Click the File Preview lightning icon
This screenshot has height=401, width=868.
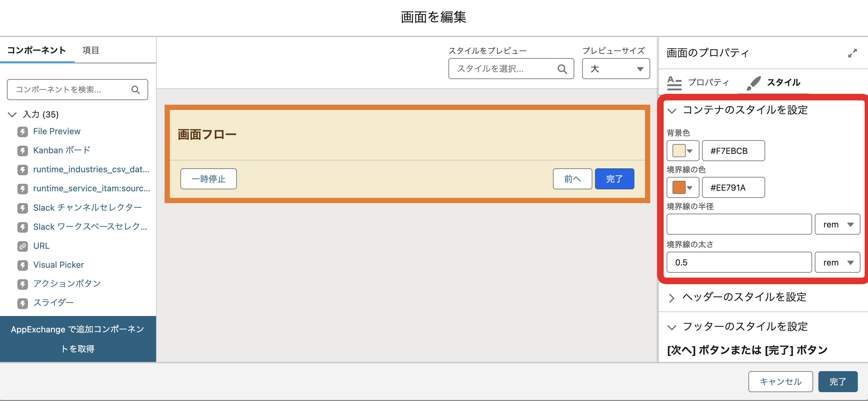pos(23,132)
